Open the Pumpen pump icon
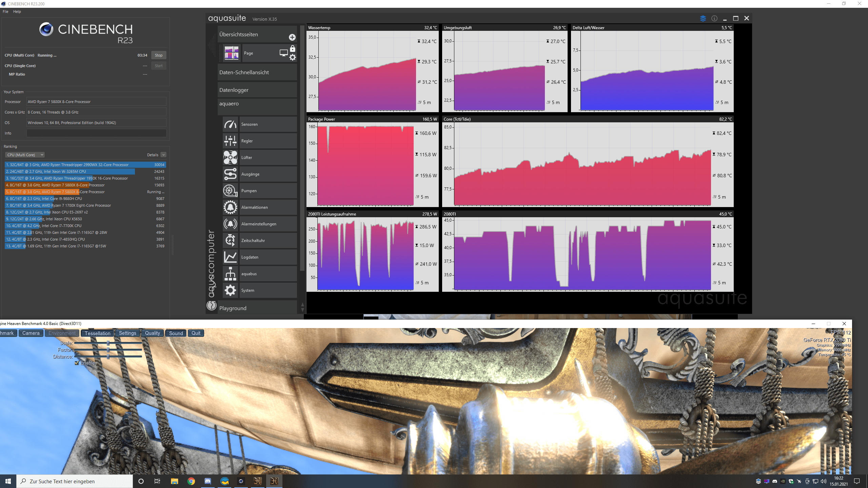The image size is (868, 488). (x=230, y=191)
